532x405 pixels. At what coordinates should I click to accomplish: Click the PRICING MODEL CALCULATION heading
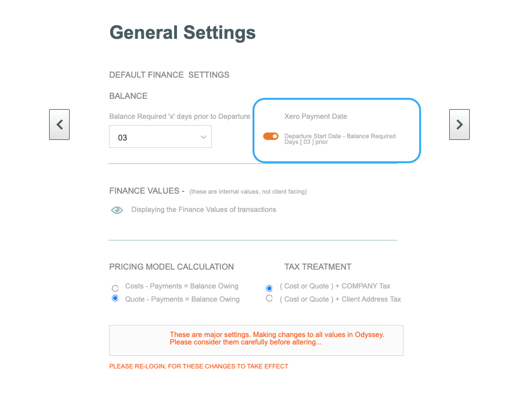click(171, 267)
